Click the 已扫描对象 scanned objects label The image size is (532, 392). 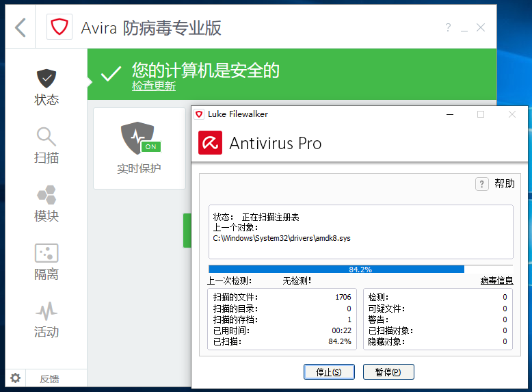click(390, 330)
